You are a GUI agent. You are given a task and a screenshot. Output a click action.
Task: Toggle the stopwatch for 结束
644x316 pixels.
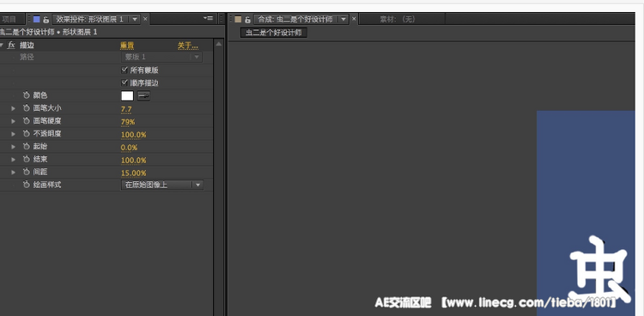tap(27, 160)
